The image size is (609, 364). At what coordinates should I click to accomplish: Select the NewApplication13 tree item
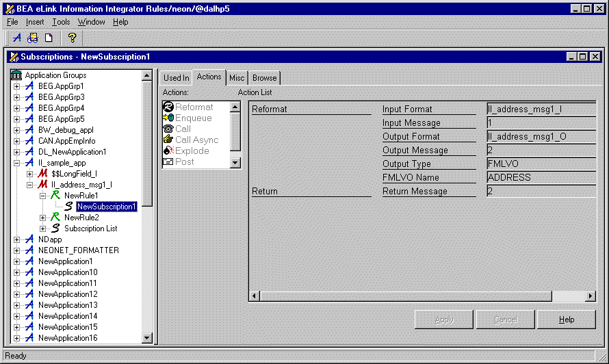[68, 305]
